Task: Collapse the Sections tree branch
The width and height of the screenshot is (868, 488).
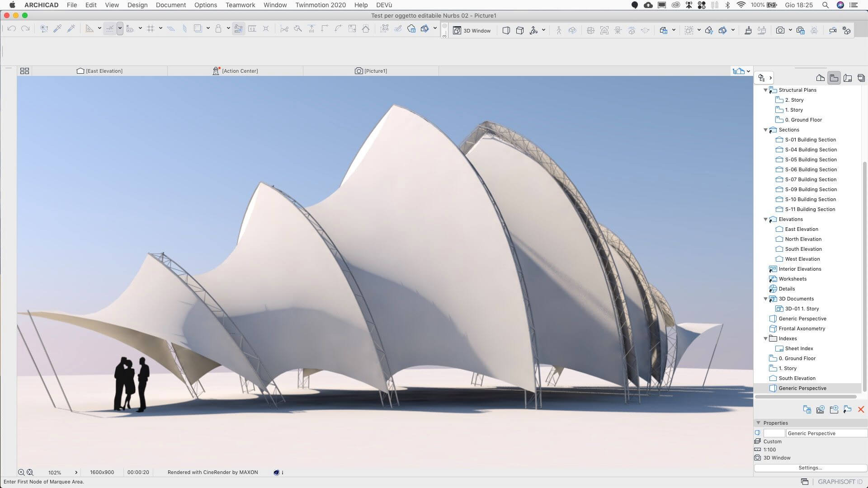Action: (766, 130)
